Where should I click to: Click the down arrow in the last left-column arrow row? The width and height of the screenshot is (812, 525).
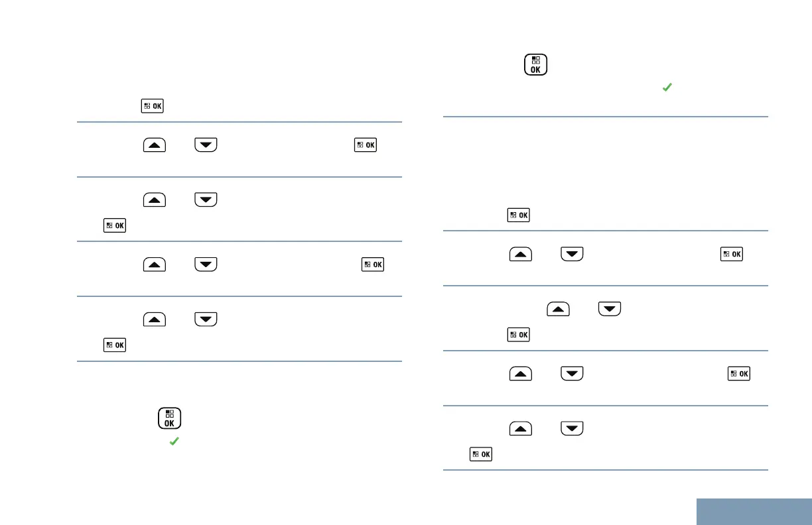tap(206, 319)
